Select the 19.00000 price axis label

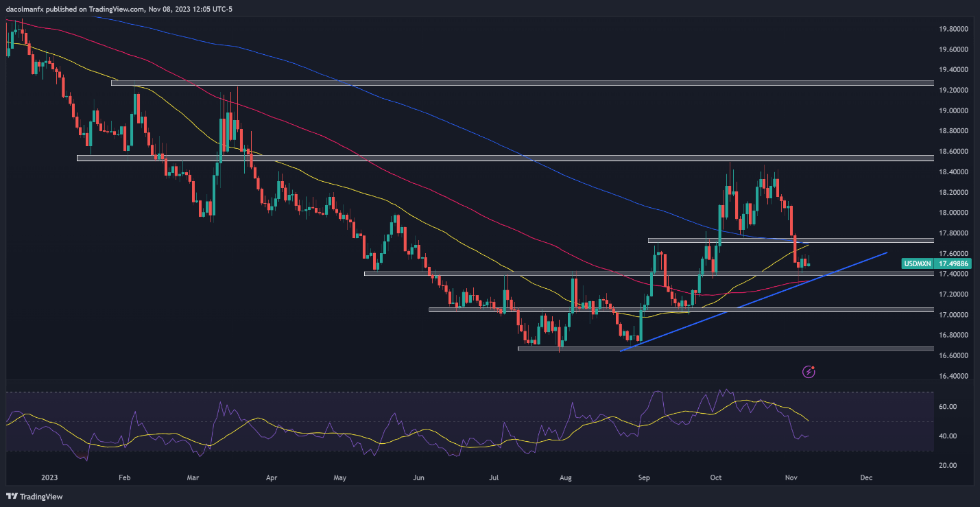954,111
